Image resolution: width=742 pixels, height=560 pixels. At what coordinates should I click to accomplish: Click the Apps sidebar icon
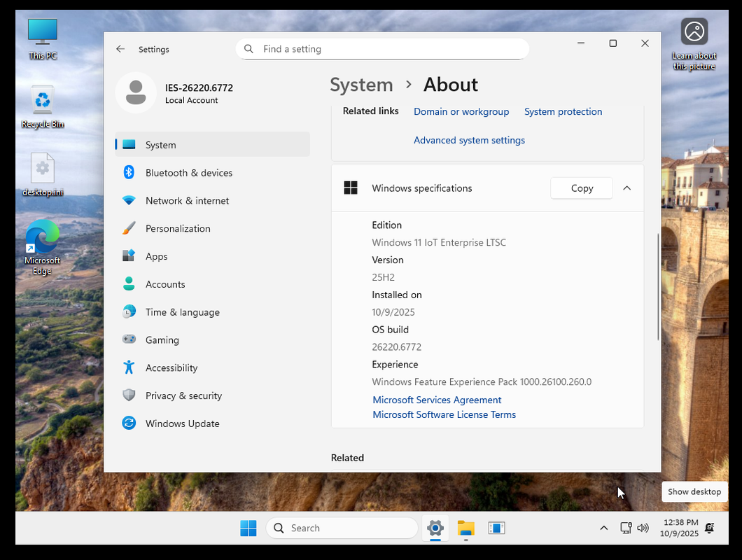coord(129,256)
